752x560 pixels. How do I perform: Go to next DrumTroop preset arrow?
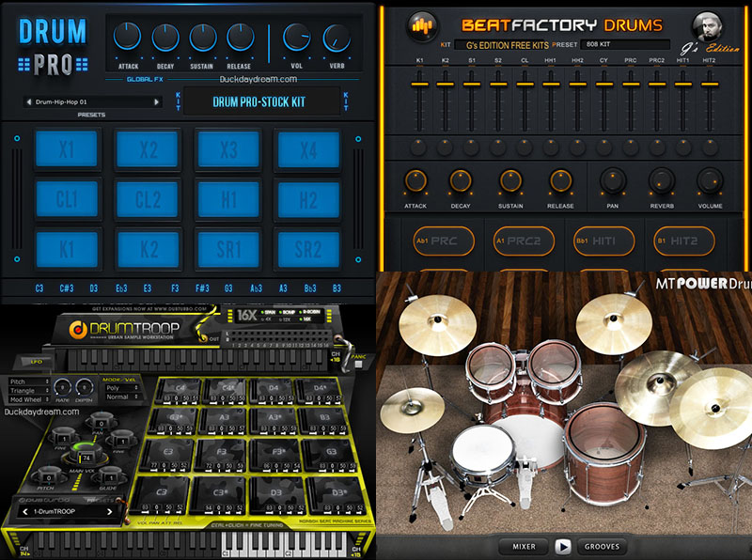point(109,511)
